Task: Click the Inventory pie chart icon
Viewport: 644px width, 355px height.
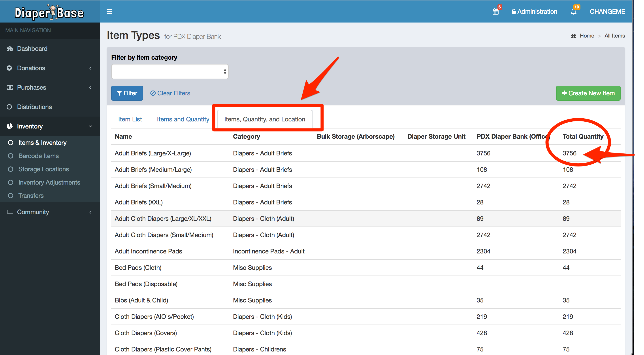Action: click(x=10, y=126)
